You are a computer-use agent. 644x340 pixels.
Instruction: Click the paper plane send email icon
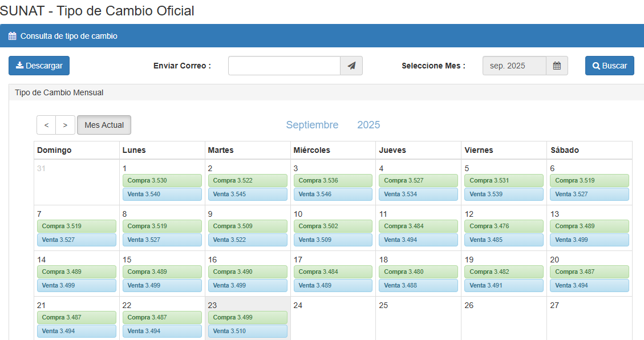pos(351,66)
